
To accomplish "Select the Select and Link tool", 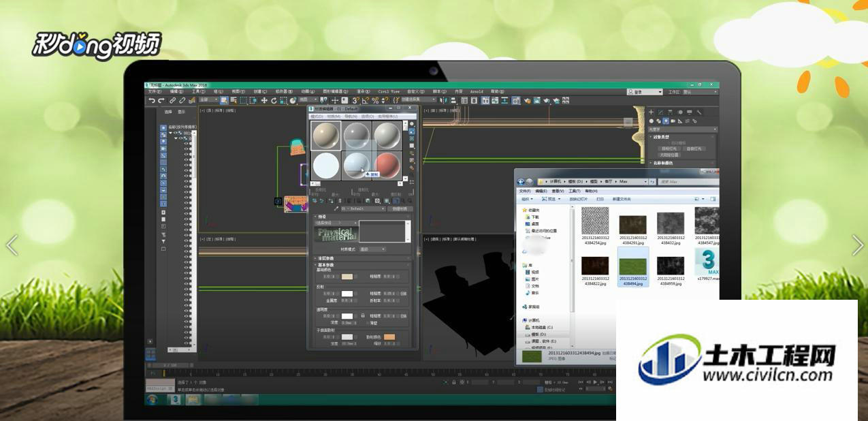I will (172, 101).
